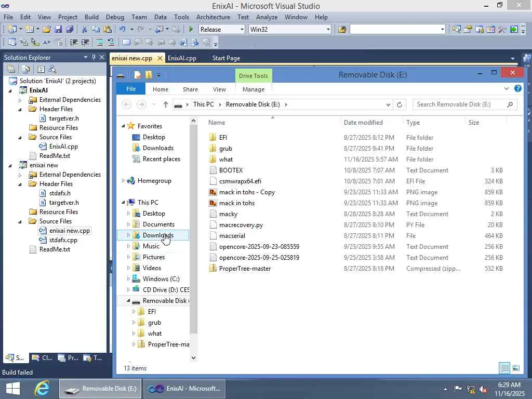Open the Build menu in Visual Studio
This screenshot has height=399, width=532.
[91, 17]
